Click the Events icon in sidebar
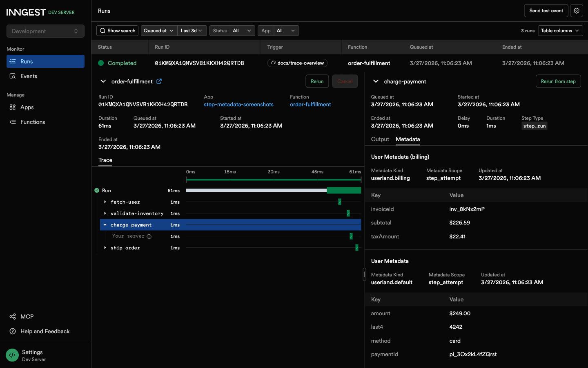Image resolution: width=588 pixels, height=368 pixels. (13, 76)
